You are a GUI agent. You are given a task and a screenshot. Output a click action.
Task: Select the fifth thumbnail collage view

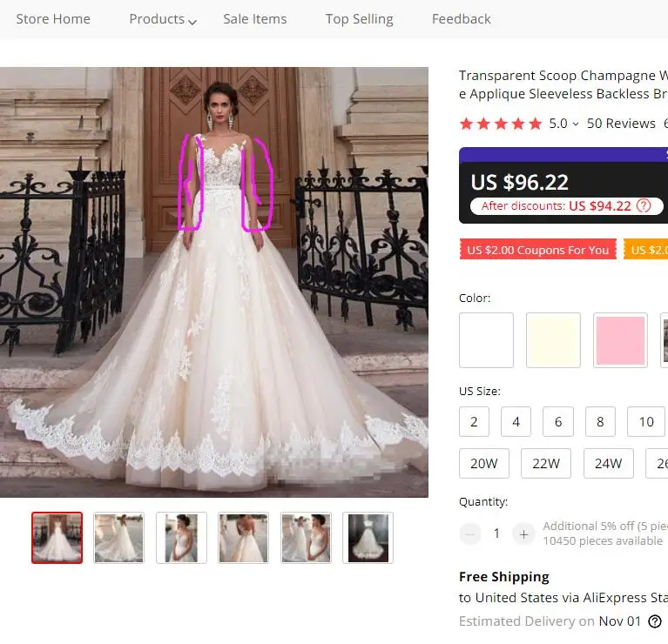[306, 538]
